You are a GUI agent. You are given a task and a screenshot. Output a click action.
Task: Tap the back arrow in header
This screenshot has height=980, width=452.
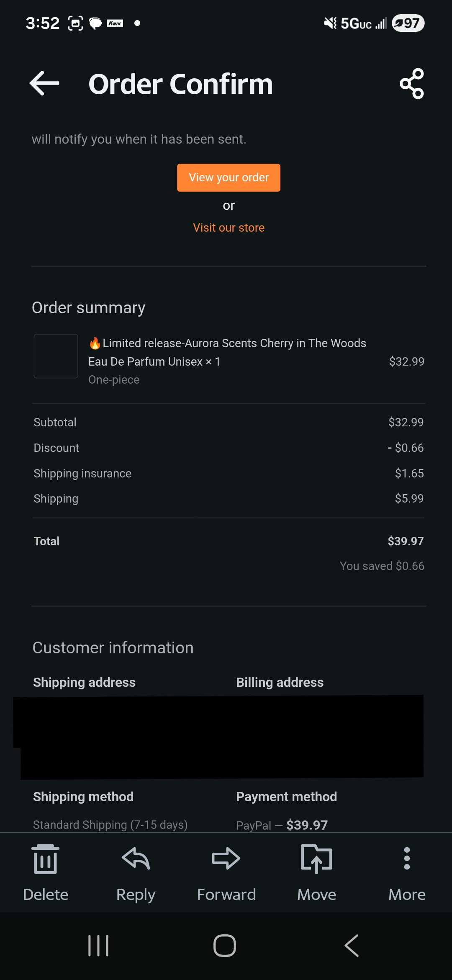[x=44, y=83]
